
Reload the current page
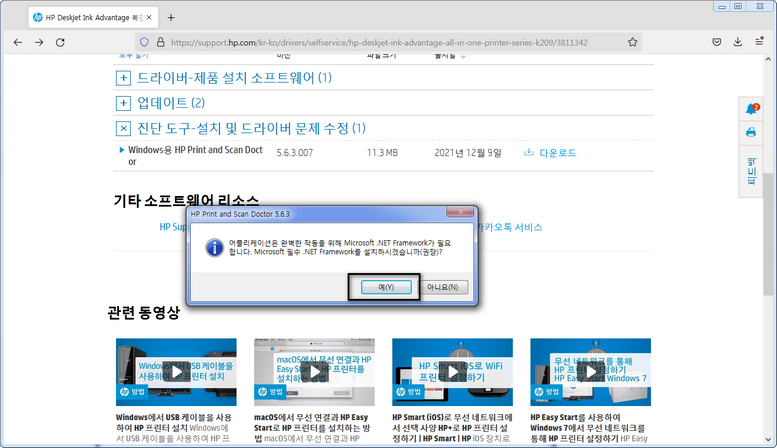pyautogui.click(x=60, y=43)
